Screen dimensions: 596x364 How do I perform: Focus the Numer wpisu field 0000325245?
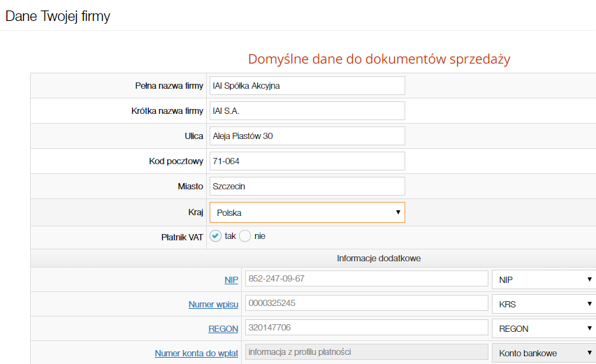[x=366, y=303]
